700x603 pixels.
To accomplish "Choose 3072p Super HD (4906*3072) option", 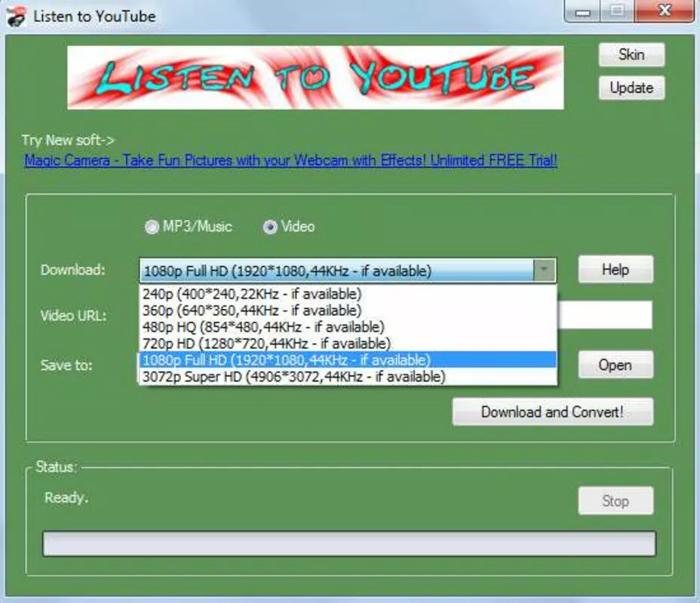I will click(348, 376).
